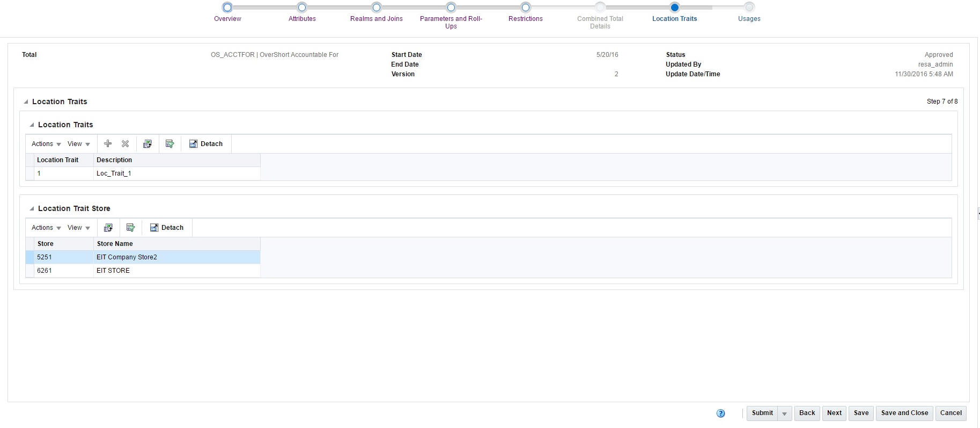Select the Loc_Trait_1 description cell
Screen dimensions: 980x428
pyautogui.click(x=177, y=173)
